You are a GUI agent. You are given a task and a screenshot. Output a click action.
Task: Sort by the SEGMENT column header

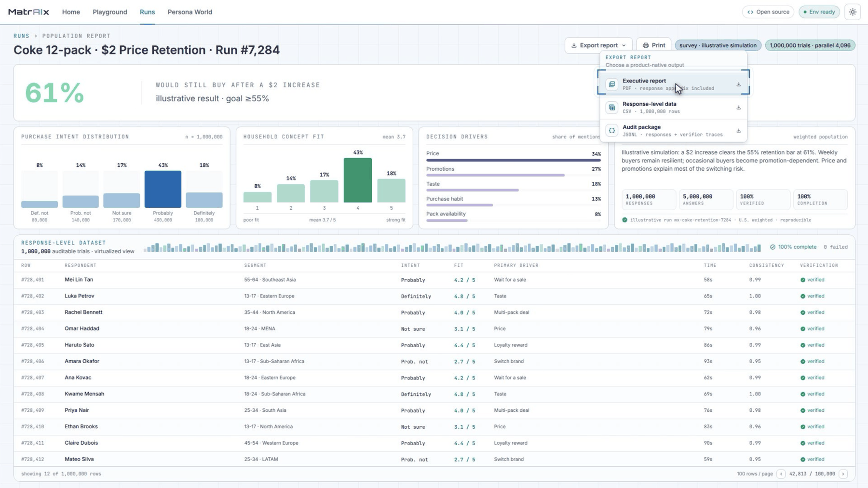255,266
